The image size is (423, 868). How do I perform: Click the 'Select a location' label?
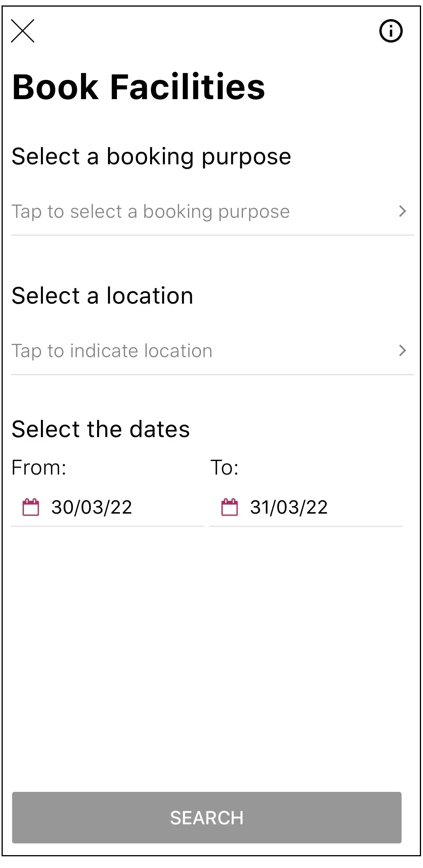103,295
